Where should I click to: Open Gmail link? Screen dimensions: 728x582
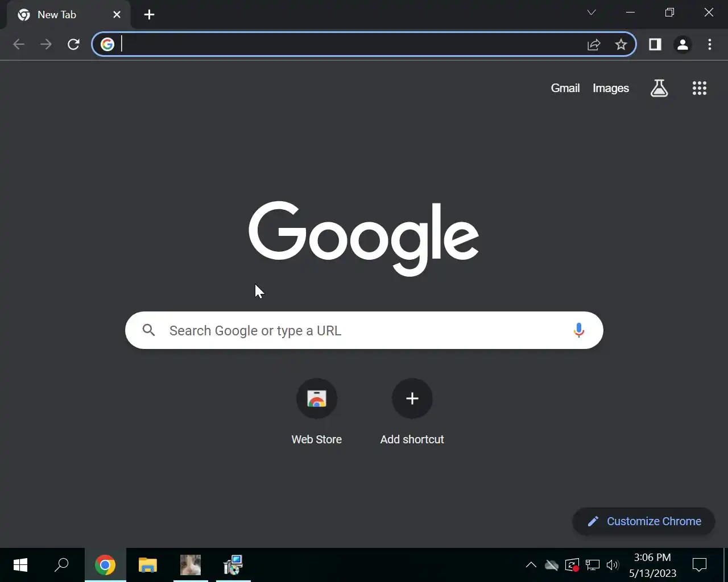coord(565,88)
